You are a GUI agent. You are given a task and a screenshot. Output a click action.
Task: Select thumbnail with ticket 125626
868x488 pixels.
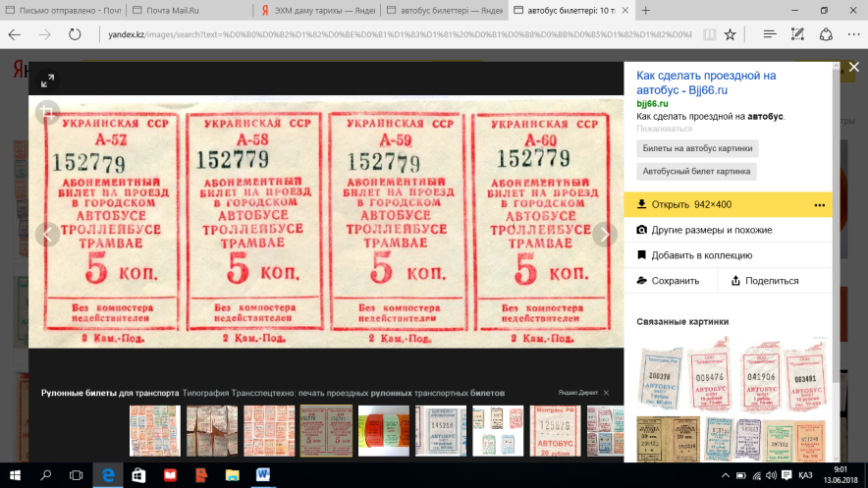pos(555,431)
